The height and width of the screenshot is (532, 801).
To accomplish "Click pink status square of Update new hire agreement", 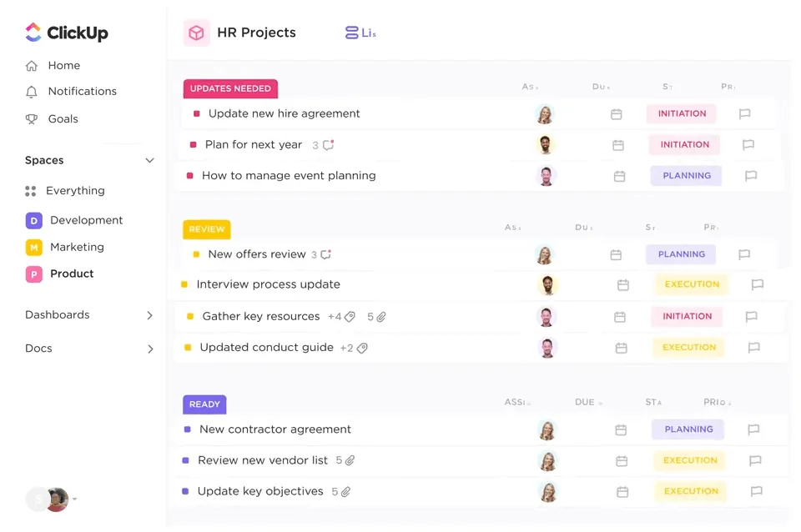I will pos(197,114).
